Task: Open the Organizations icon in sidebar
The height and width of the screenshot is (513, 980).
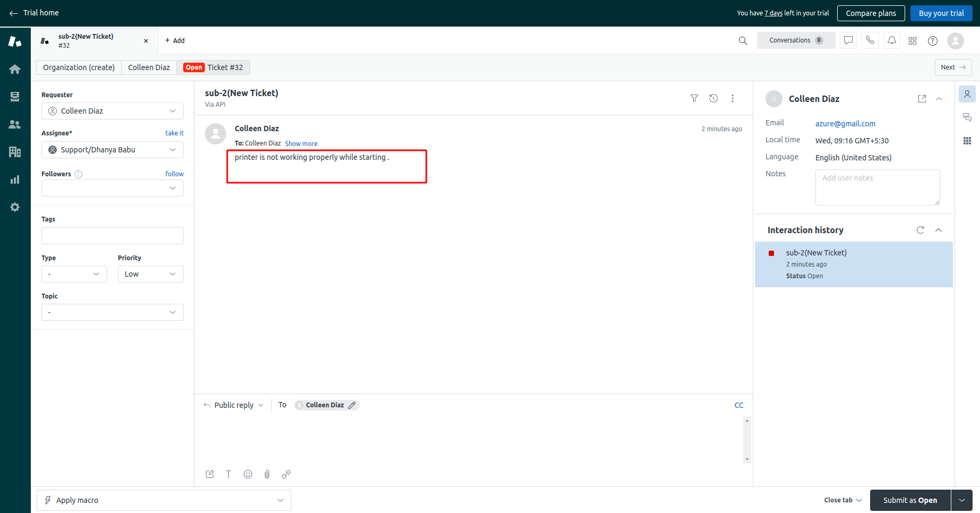Action: 15,152
